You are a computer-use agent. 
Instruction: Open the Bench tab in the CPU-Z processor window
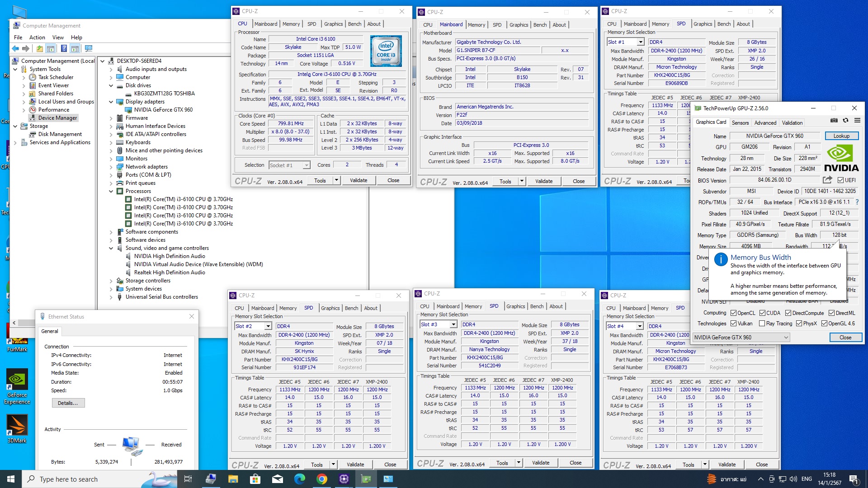[x=354, y=24]
